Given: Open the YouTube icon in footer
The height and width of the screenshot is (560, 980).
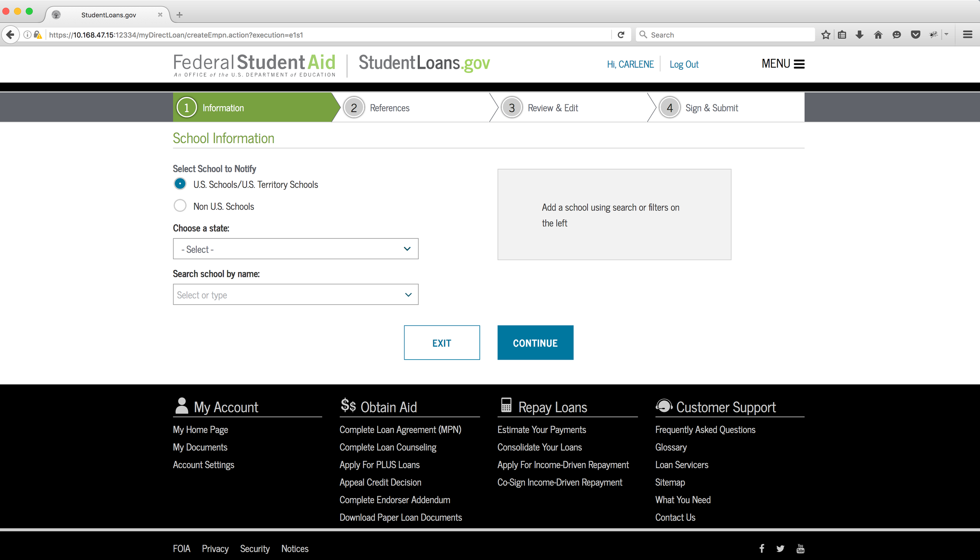Looking at the screenshot, I should 800,548.
